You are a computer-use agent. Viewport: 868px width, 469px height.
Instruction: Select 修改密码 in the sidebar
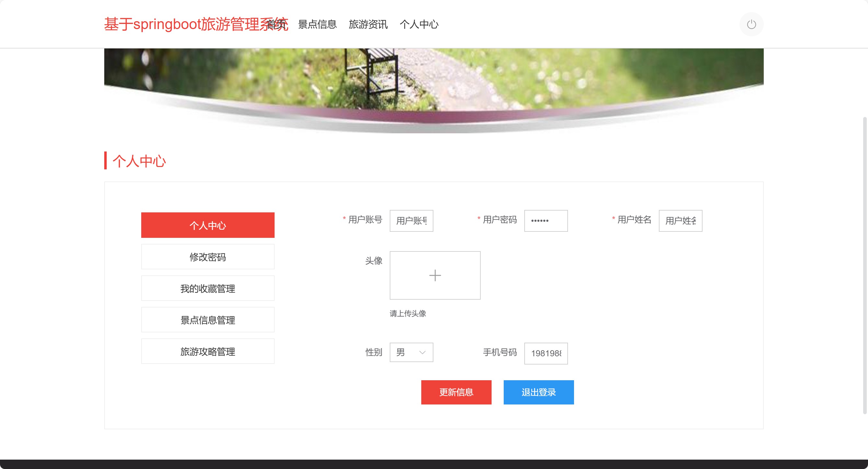[x=208, y=257]
